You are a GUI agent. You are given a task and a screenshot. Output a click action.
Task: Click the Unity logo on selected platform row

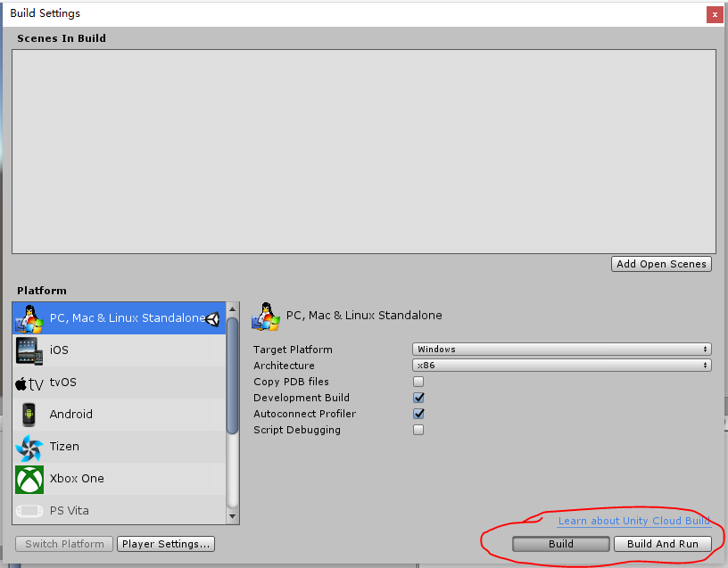pos(212,318)
